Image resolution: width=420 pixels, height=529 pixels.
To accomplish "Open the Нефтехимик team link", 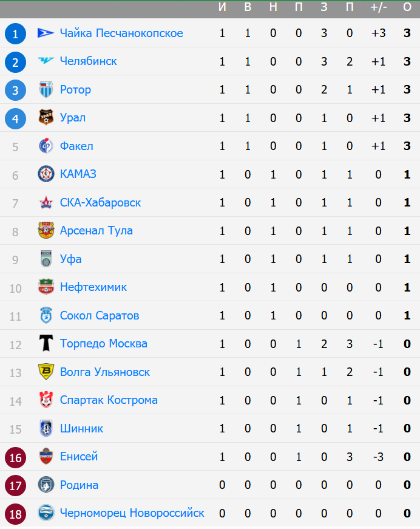I will [x=93, y=287].
